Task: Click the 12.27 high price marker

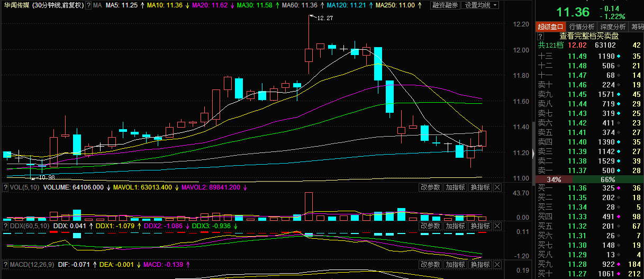Action: 325,18
